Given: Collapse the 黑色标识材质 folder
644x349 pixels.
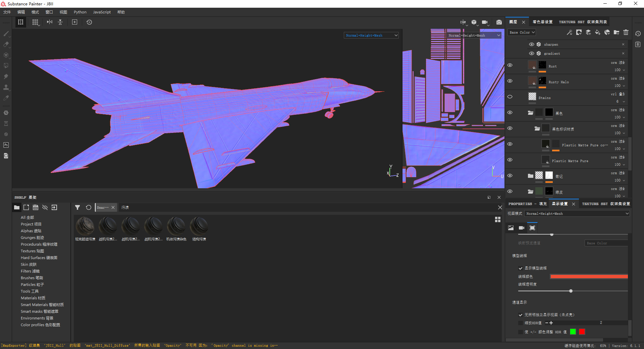Looking at the screenshot, I should tap(537, 129).
